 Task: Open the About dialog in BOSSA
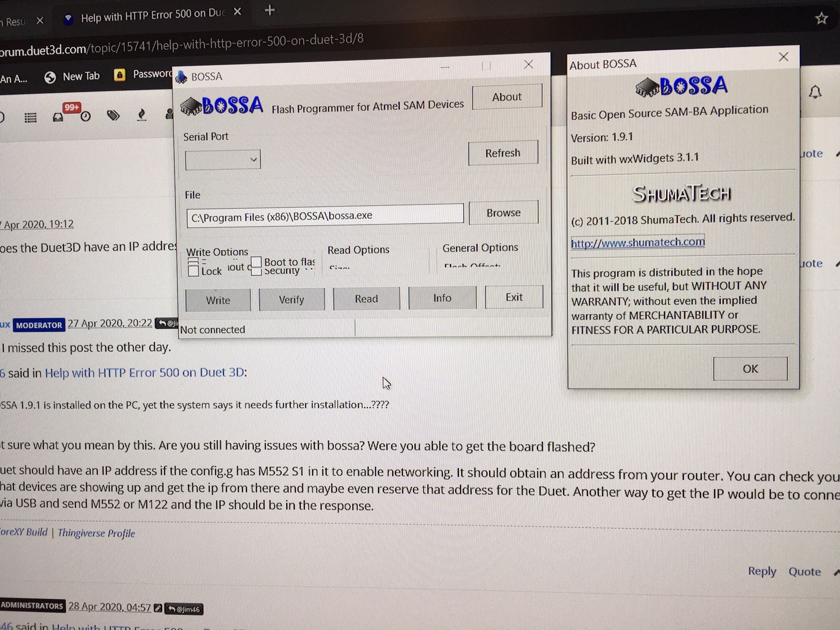point(507,97)
